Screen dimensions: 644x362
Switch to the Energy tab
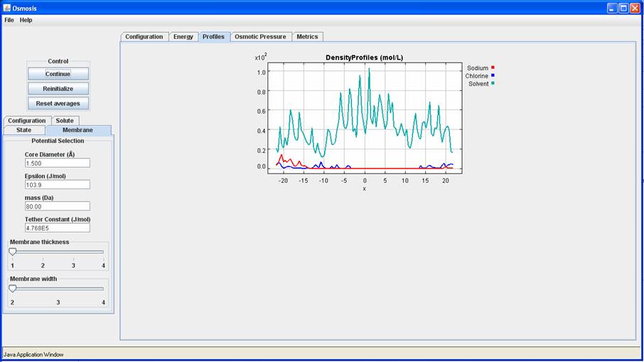click(x=183, y=37)
